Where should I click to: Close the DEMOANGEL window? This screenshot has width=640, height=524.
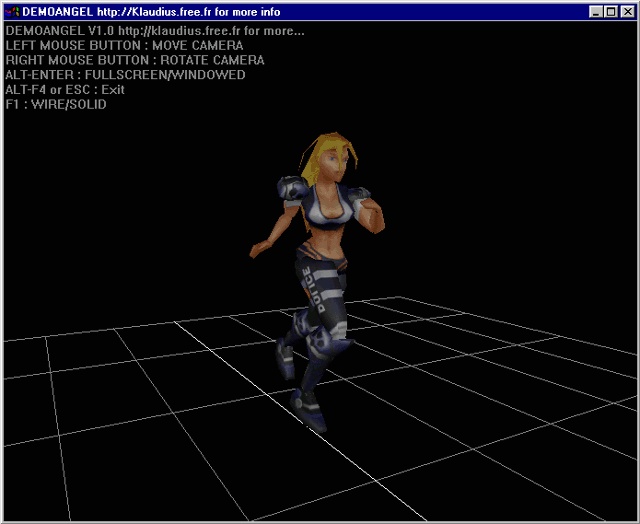point(627,12)
